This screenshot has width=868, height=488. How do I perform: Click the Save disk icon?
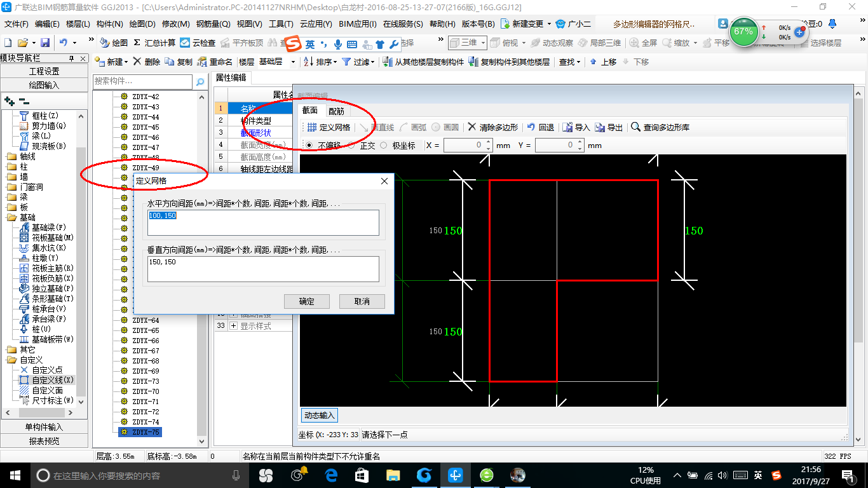(45, 43)
